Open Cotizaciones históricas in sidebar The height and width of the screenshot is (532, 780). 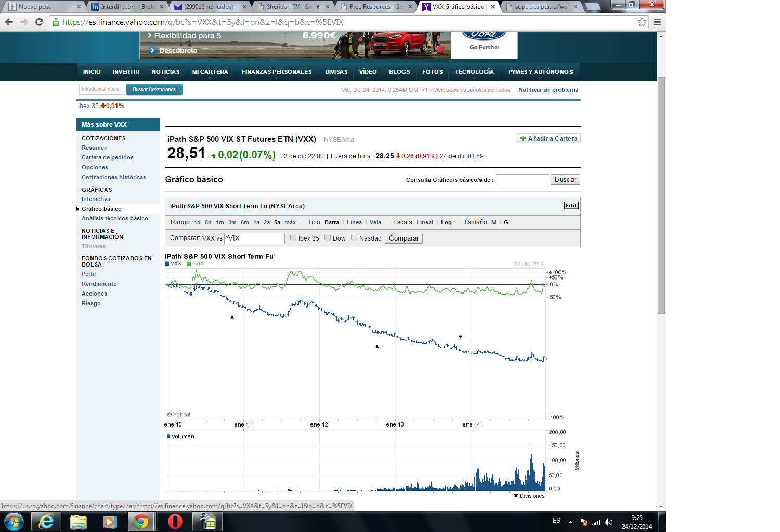[114, 177]
